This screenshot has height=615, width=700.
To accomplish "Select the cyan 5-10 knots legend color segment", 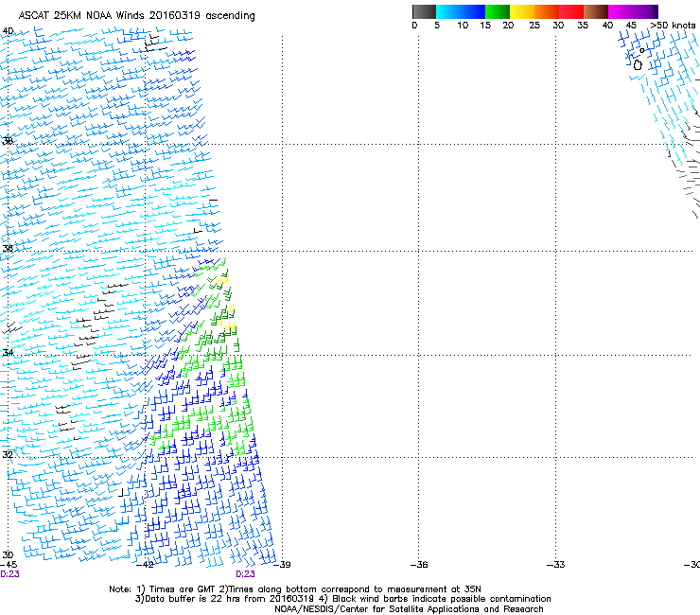I will click(448, 11).
